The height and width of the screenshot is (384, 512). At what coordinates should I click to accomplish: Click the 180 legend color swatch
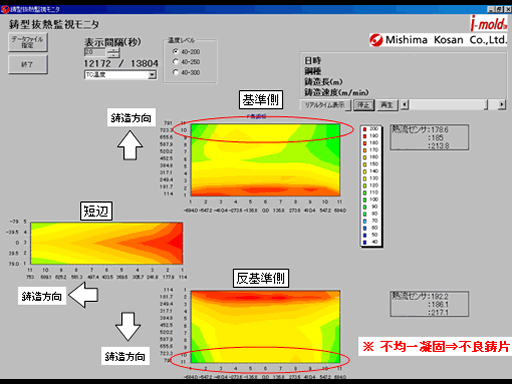tap(365, 143)
